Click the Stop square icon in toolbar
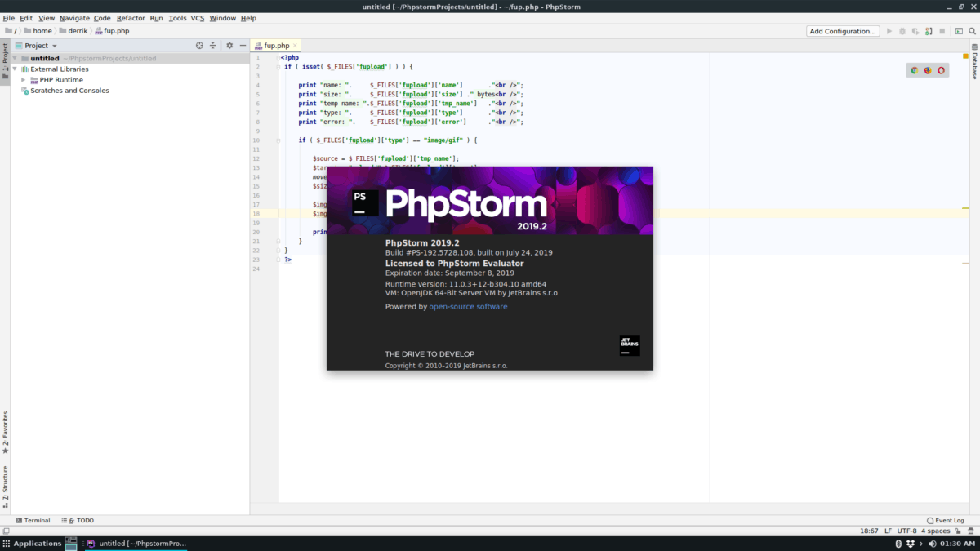 (x=942, y=31)
